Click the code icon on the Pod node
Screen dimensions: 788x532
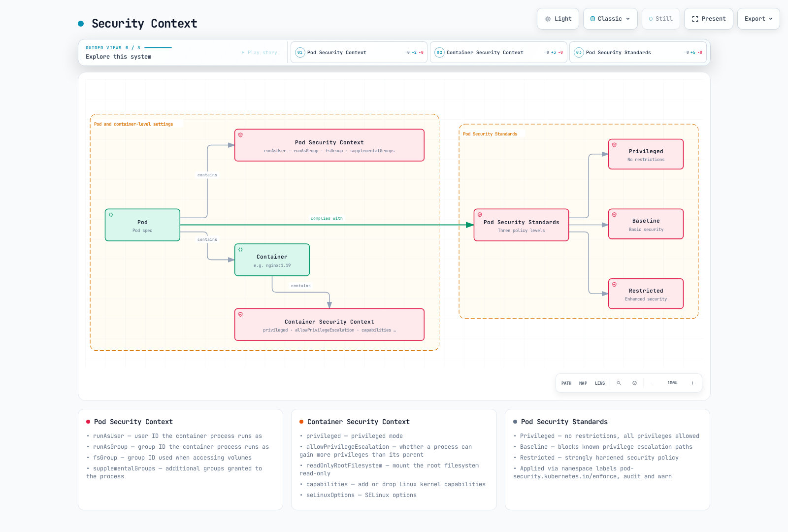111,214
